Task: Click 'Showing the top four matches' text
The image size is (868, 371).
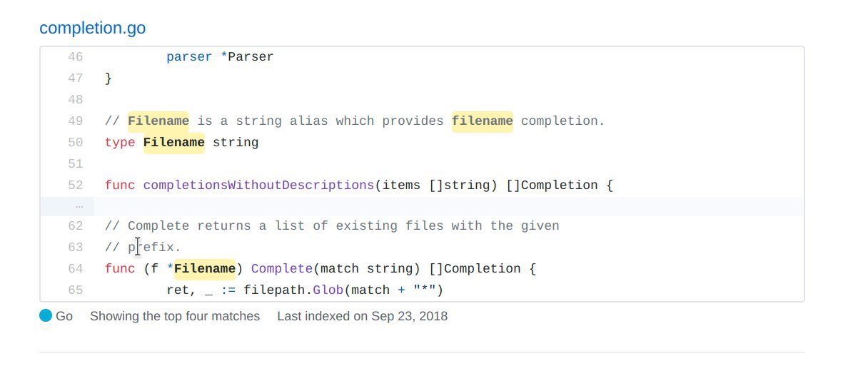Action: 175,315
